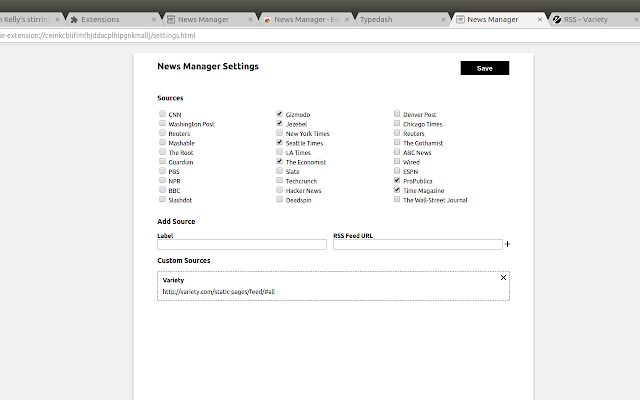The height and width of the screenshot is (400, 640).
Task: Enable The Wall-Street Journal source
Action: 397,199
